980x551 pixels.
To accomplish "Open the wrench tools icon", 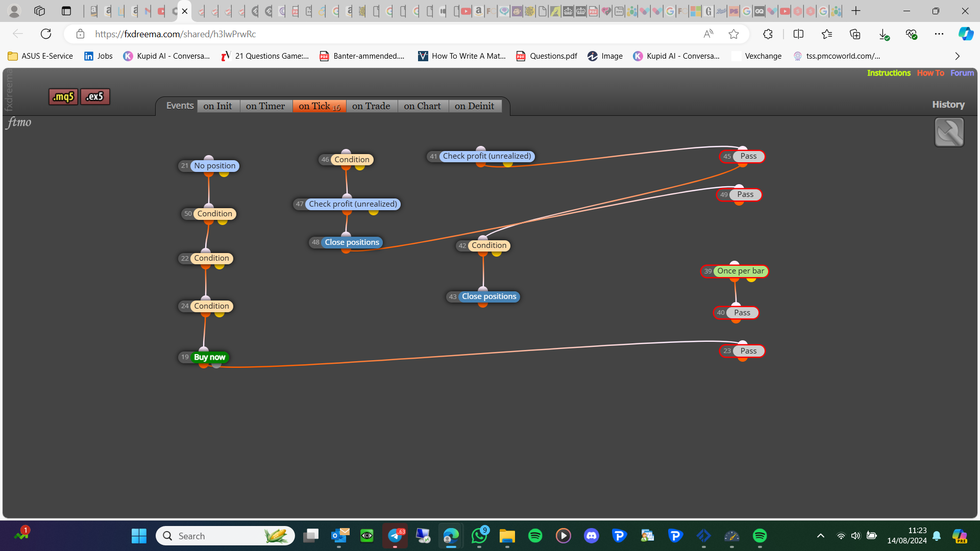I will pos(949,132).
